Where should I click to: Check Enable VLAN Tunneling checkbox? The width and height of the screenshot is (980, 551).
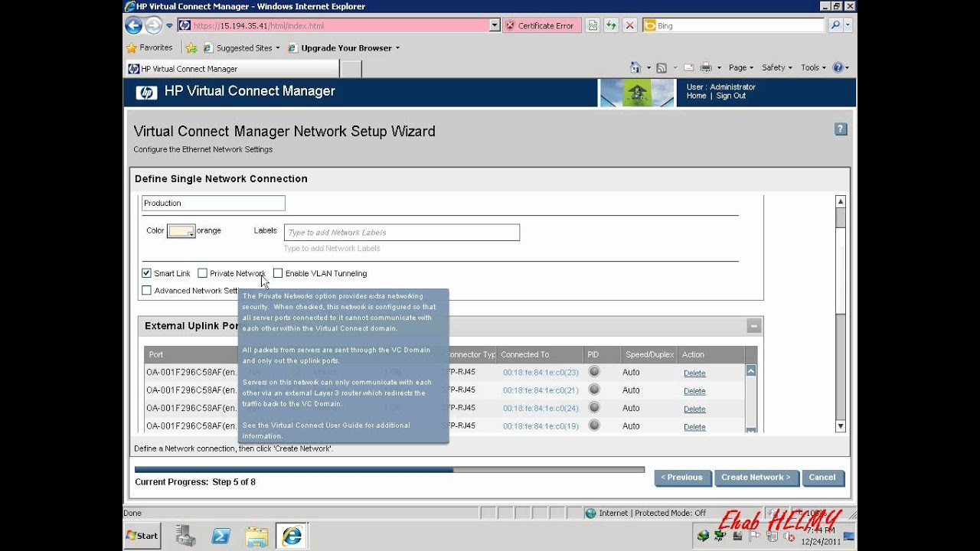pos(278,273)
